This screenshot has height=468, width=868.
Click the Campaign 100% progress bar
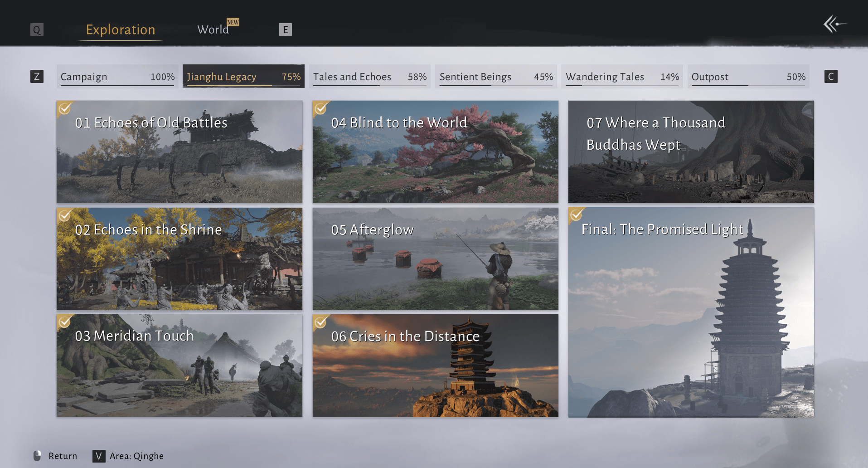pos(117,85)
